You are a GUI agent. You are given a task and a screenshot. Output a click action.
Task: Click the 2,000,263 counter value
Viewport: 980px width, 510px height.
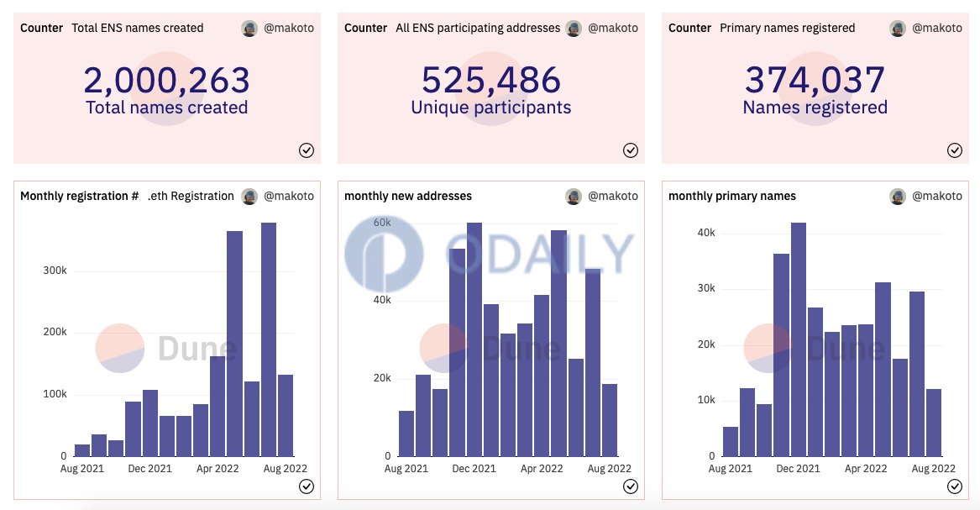(x=167, y=81)
